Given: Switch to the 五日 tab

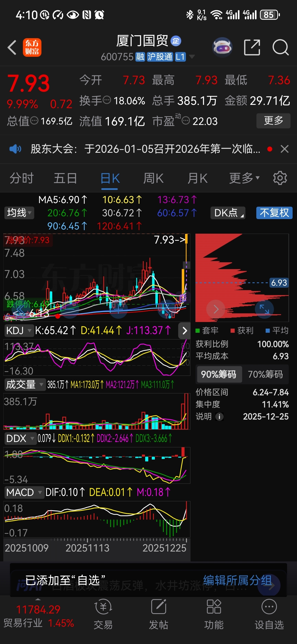Looking at the screenshot, I should (65, 178).
